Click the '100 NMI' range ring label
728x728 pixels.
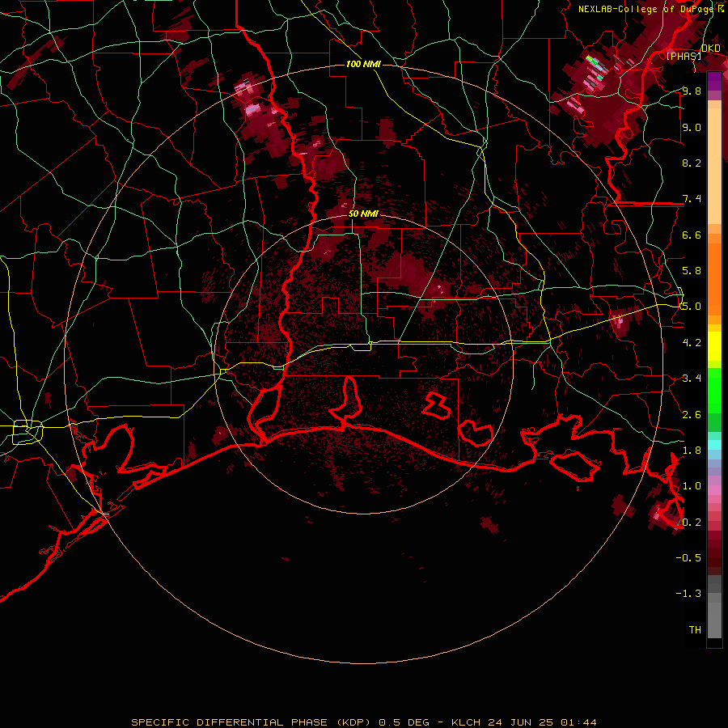click(x=363, y=64)
